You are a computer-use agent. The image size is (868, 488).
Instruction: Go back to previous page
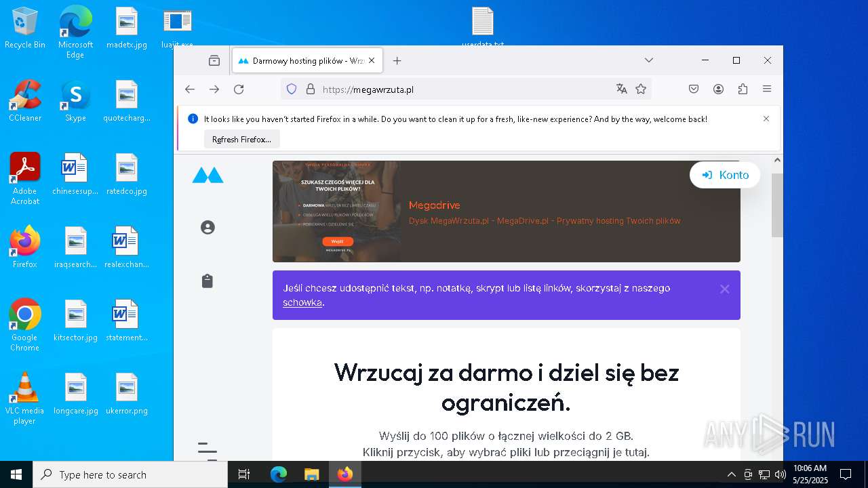[x=190, y=89]
